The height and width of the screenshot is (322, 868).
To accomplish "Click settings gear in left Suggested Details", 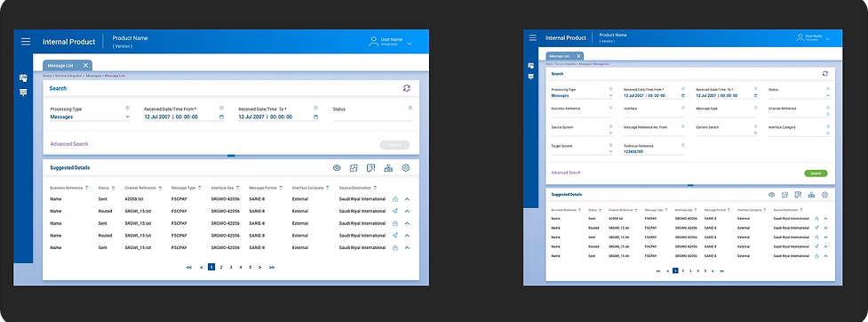I will (x=406, y=168).
